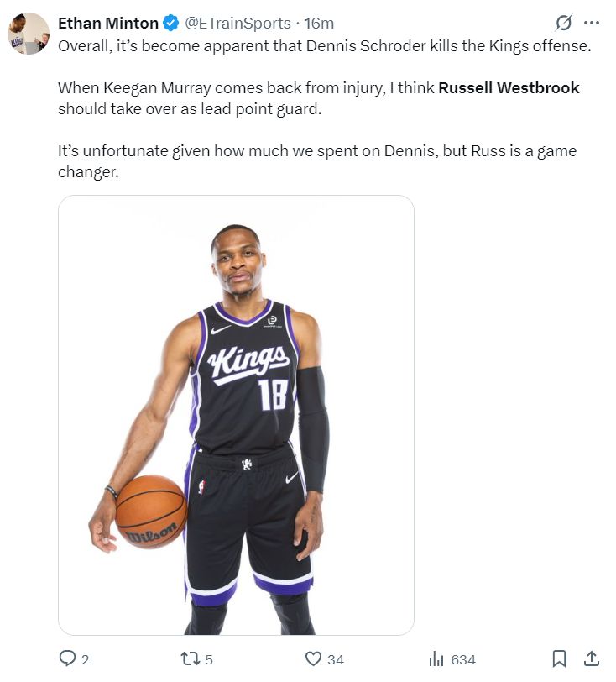Open Ethan Minton's profile avatar

coord(29,34)
